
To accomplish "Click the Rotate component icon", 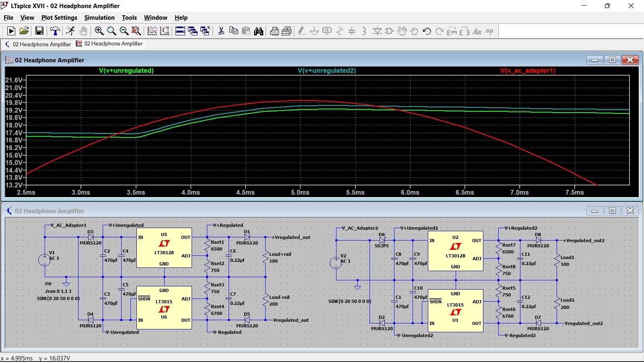I will (452, 31).
